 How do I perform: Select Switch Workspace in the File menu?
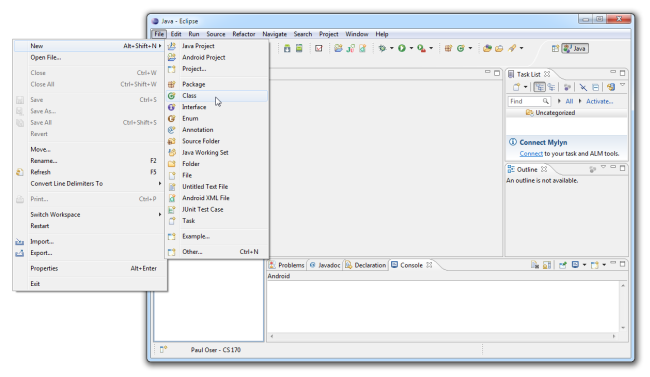(90, 214)
